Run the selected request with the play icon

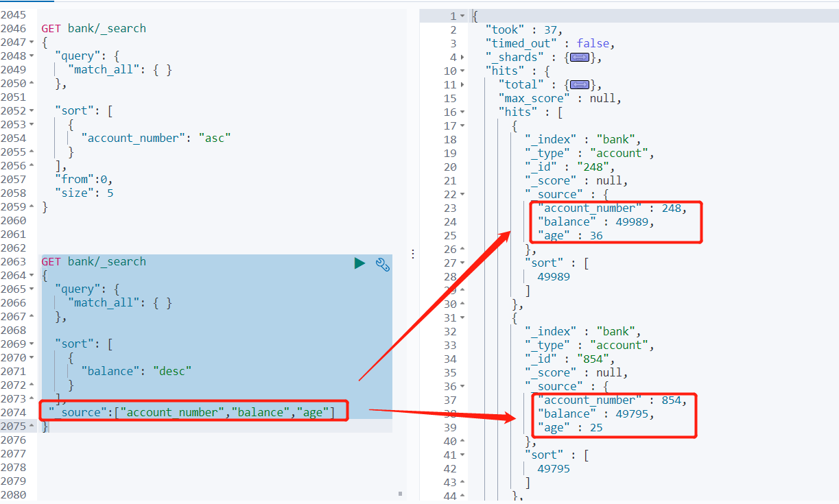coord(359,263)
